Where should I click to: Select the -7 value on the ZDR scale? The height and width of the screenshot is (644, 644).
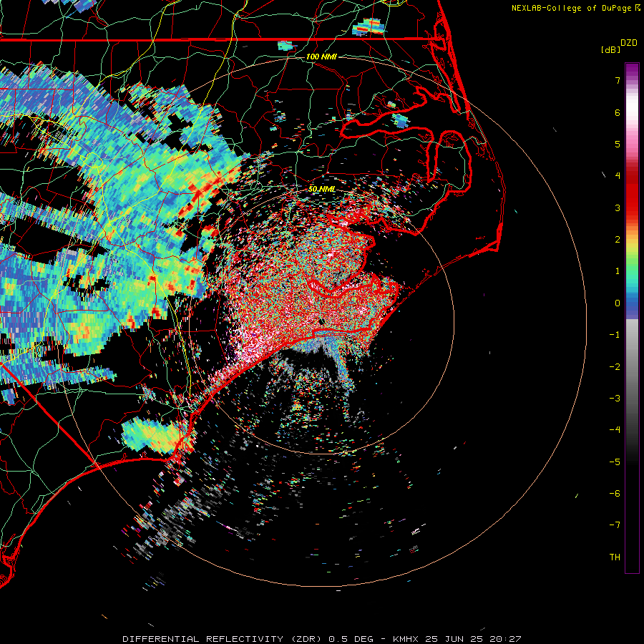(x=615, y=525)
